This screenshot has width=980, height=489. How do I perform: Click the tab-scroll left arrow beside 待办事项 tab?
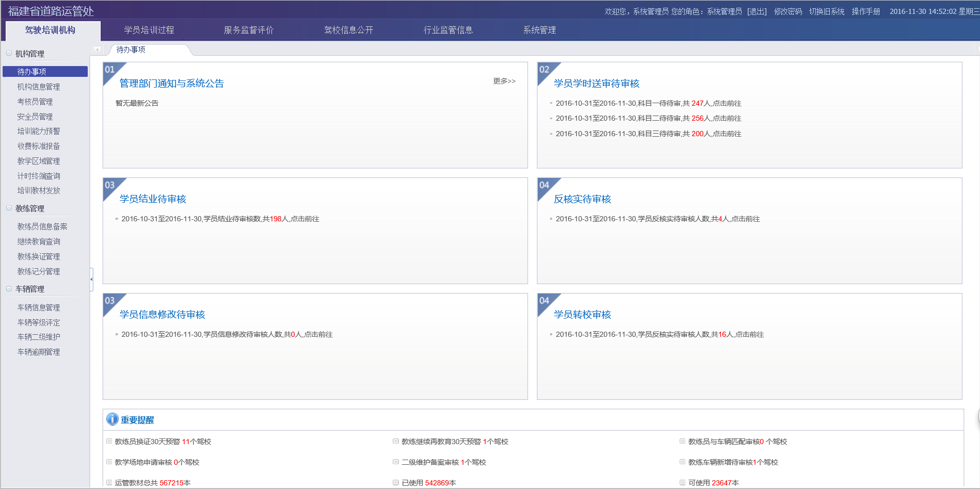click(x=97, y=50)
